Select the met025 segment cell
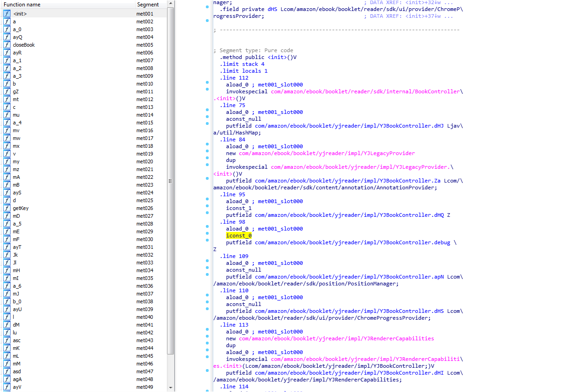 [x=145, y=200]
